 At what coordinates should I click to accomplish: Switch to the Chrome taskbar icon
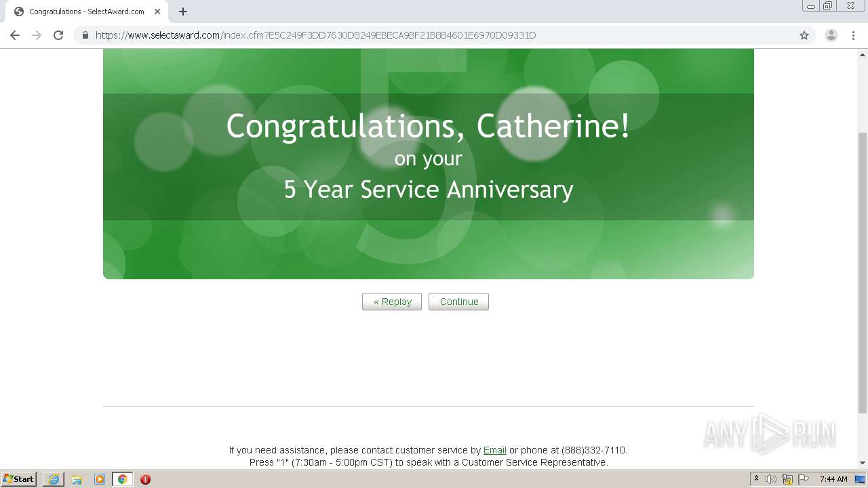coord(122,479)
